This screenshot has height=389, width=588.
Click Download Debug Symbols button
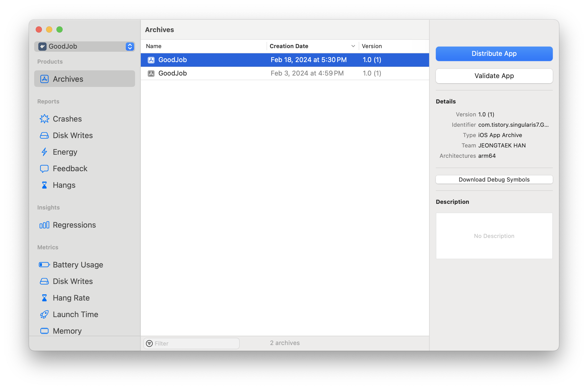coord(494,179)
